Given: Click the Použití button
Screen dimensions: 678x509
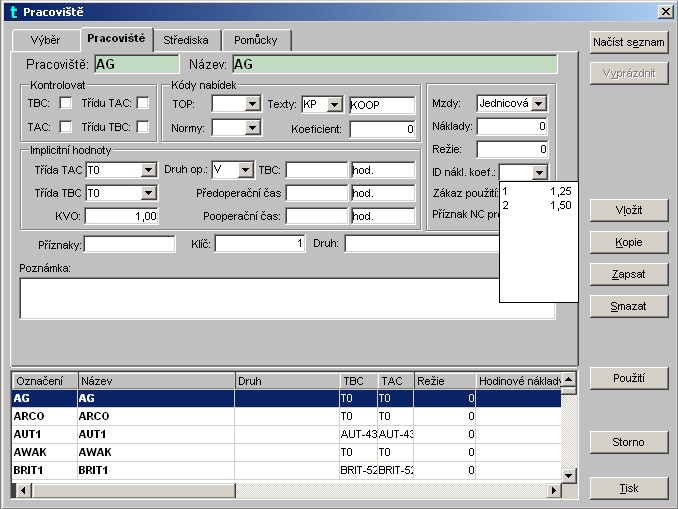Looking at the screenshot, I should pyautogui.click(x=629, y=378).
